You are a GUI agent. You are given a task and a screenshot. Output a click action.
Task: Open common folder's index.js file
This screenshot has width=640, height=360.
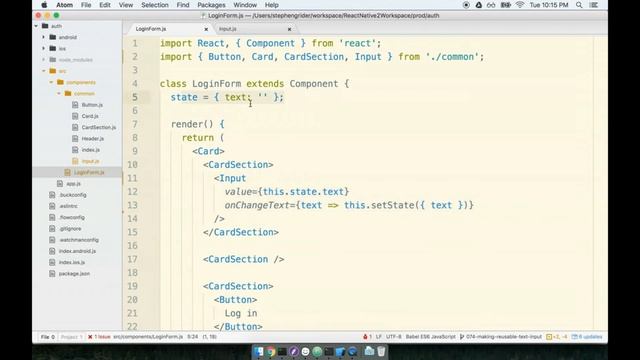90,150
